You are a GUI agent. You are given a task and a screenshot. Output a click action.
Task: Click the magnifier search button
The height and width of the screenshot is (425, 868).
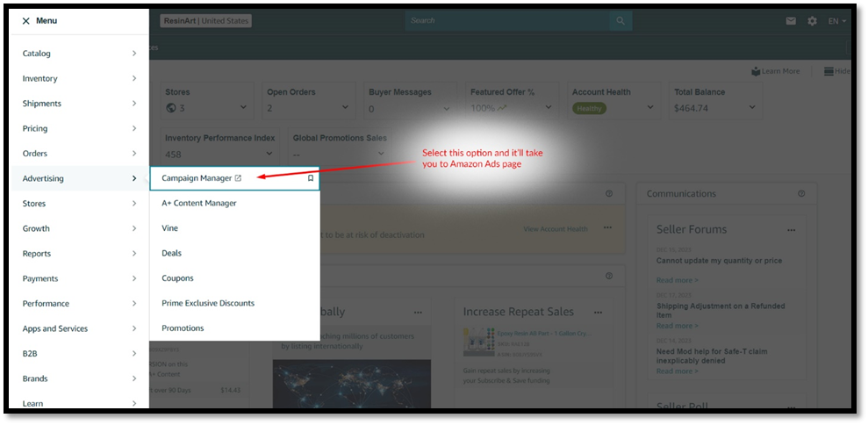621,20
